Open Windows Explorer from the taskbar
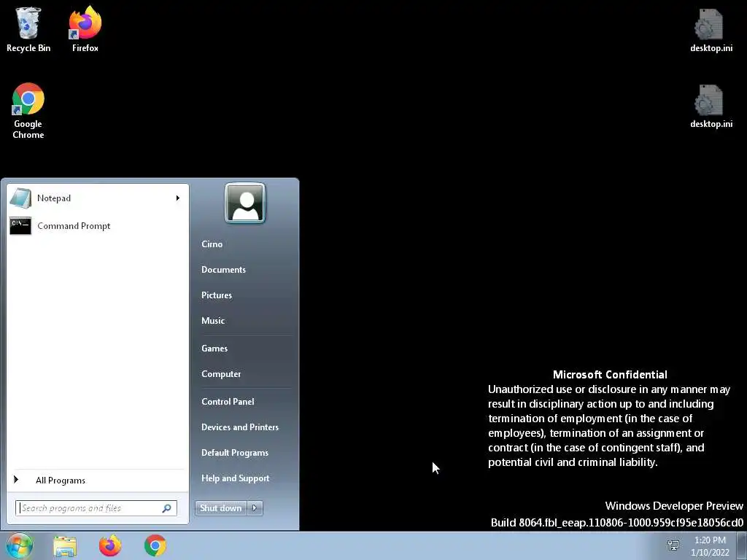The image size is (747, 560). (x=65, y=545)
